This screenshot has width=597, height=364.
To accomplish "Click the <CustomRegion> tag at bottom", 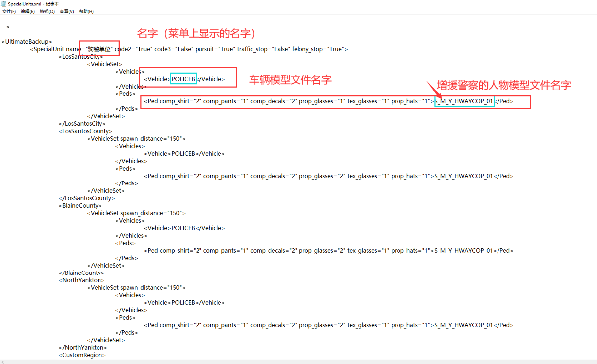I will tap(82, 355).
